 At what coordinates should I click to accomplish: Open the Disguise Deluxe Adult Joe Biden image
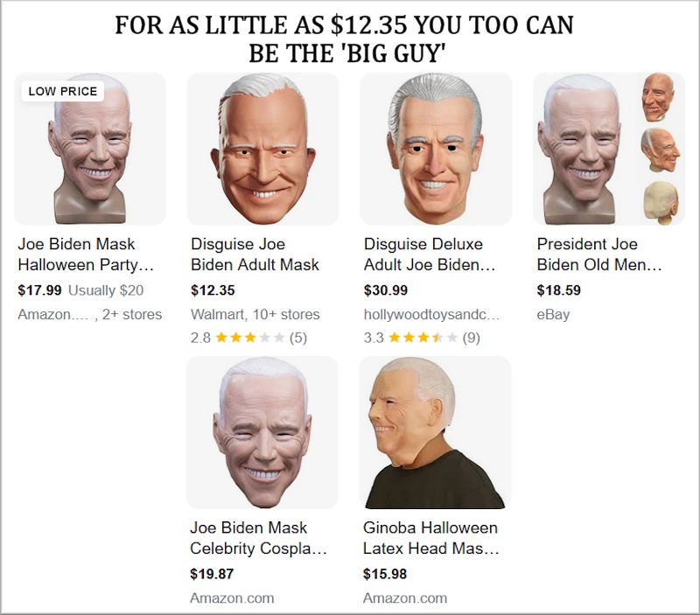436,149
